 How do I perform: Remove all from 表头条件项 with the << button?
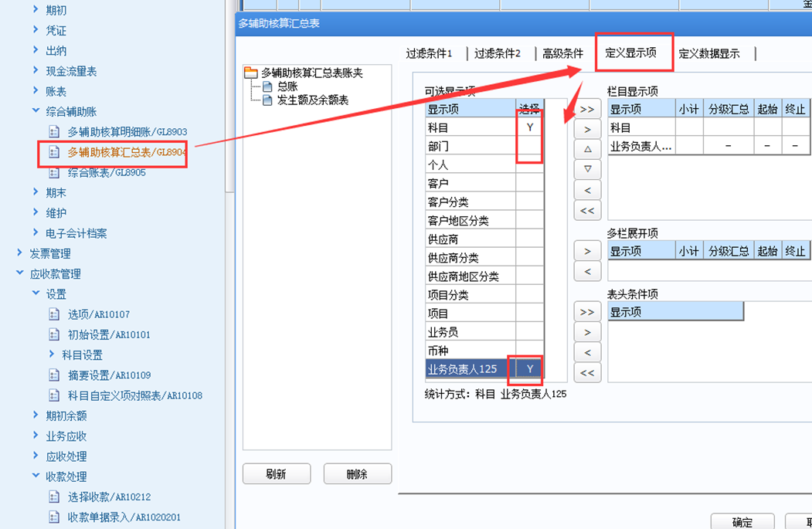[587, 373]
